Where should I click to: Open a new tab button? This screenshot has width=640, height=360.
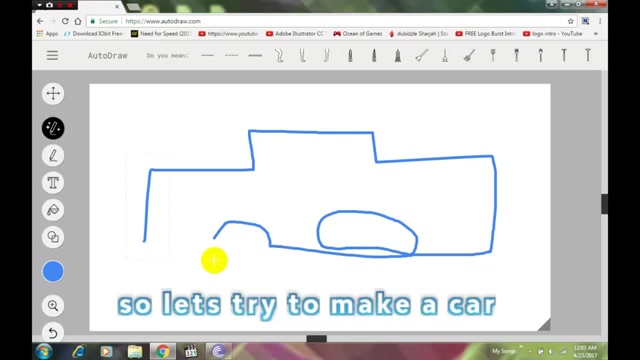(x=133, y=7)
